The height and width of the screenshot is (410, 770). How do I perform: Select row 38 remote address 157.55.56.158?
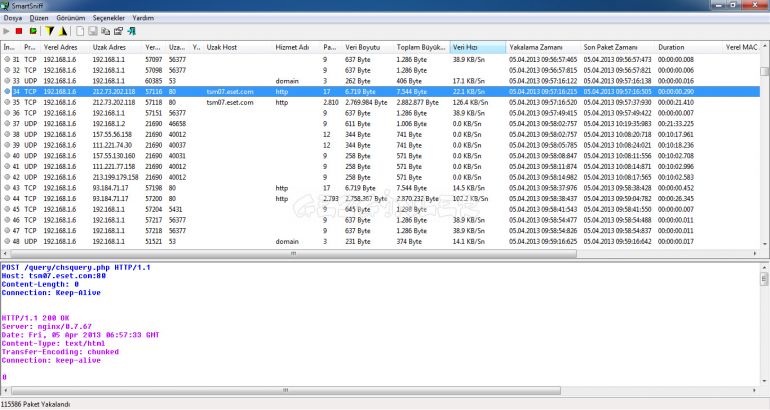click(x=112, y=135)
